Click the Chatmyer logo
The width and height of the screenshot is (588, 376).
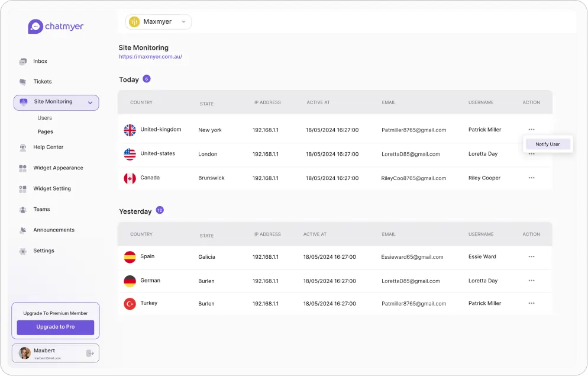(56, 26)
